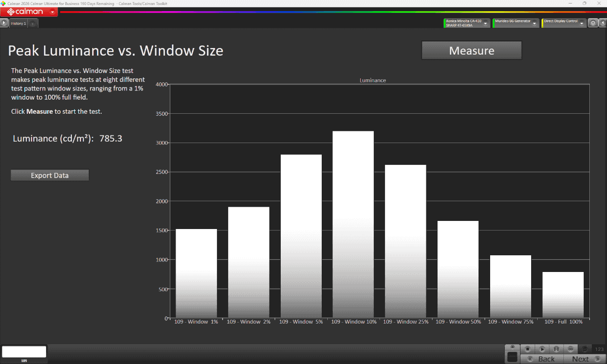This screenshot has height=364, width=607.
Task: Click the Measure button
Action: coord(471,51)
